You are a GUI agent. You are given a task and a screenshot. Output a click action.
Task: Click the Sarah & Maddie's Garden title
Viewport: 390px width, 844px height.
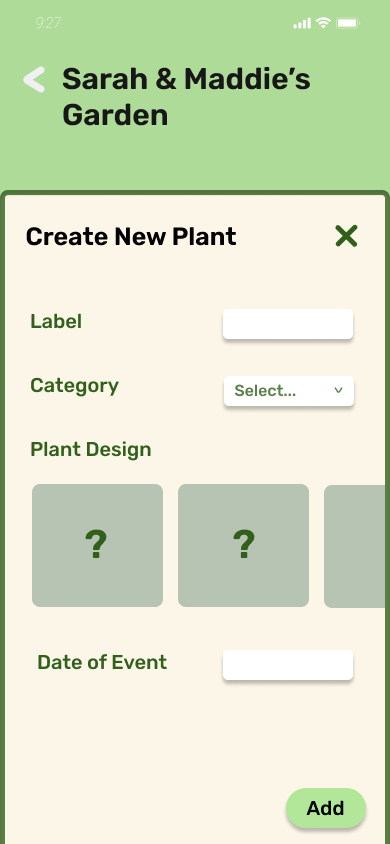tap(186, 97)
